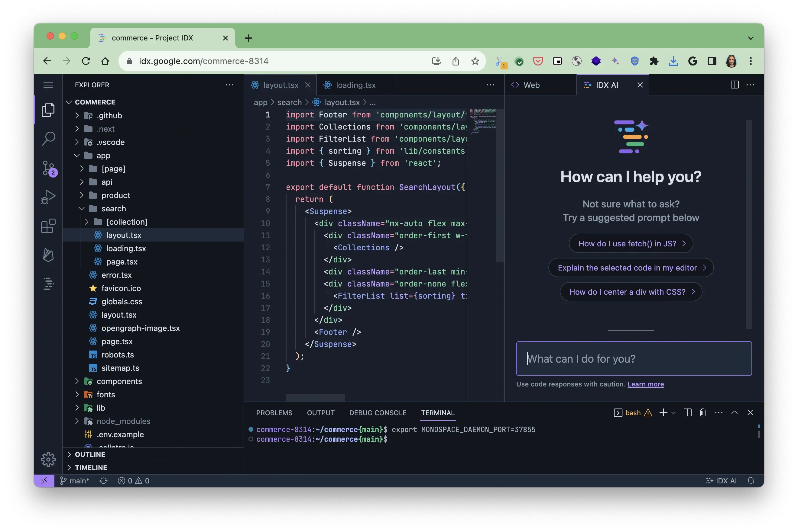The height and width of the screenshot is (532, 798).
Task: Open the DEBUG CONSOLE tab
Action: click(x=378, y=412)
